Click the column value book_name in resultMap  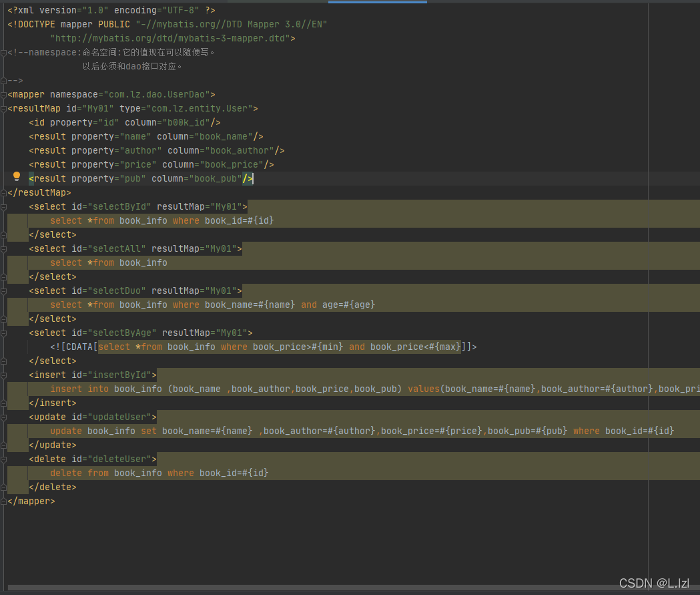[x=224, y=137]
